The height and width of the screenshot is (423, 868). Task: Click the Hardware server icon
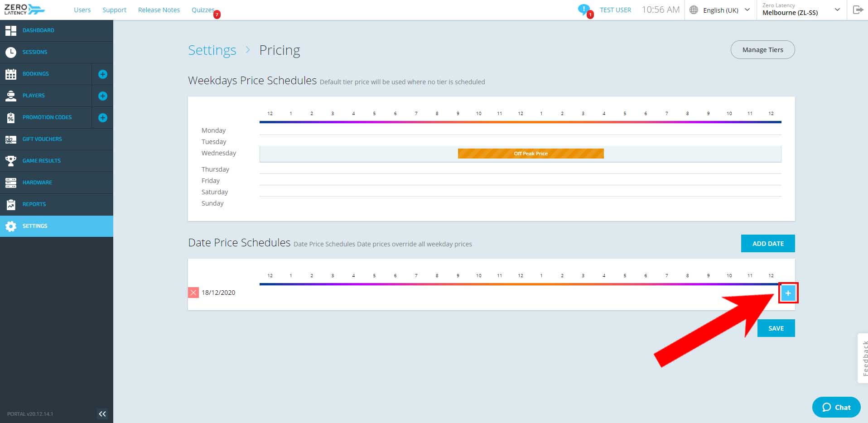(11, 183)
